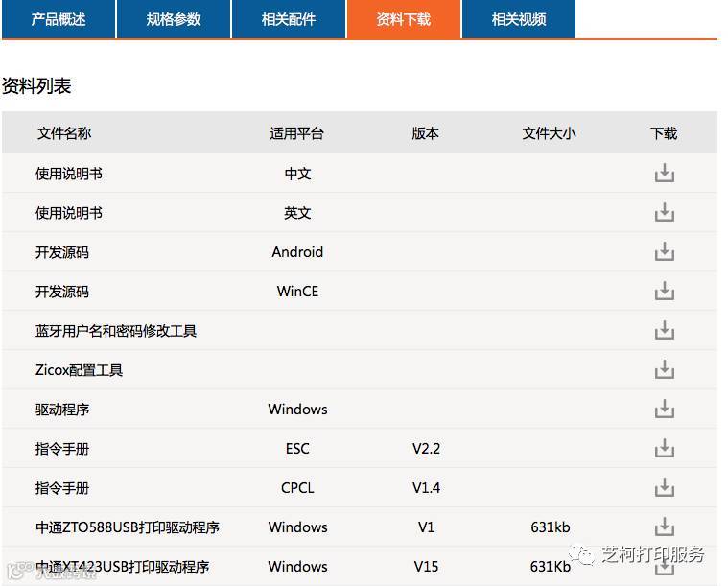This screenshot has height=586, width=728.
Task: Click the WinCE platform cell
Action: [297, 292]
